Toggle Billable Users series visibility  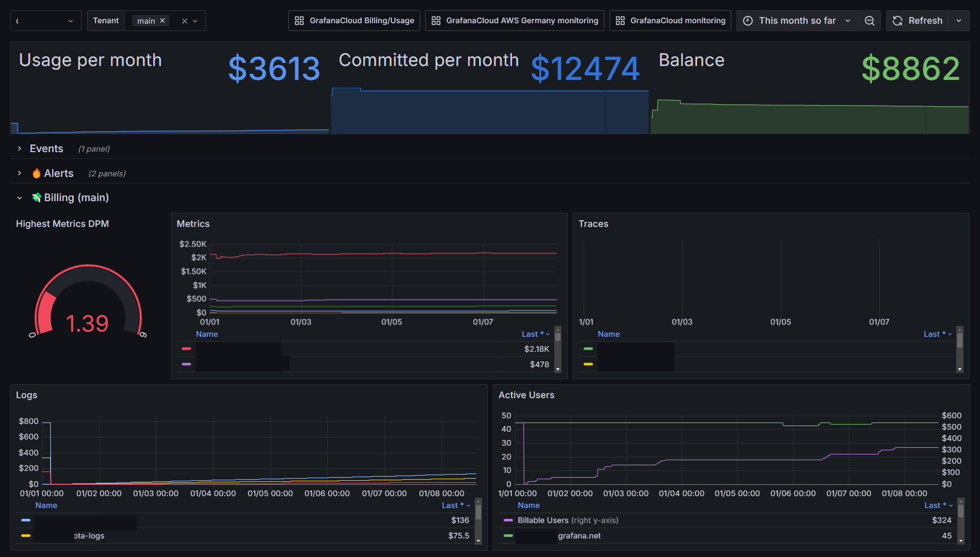(543, 520)
